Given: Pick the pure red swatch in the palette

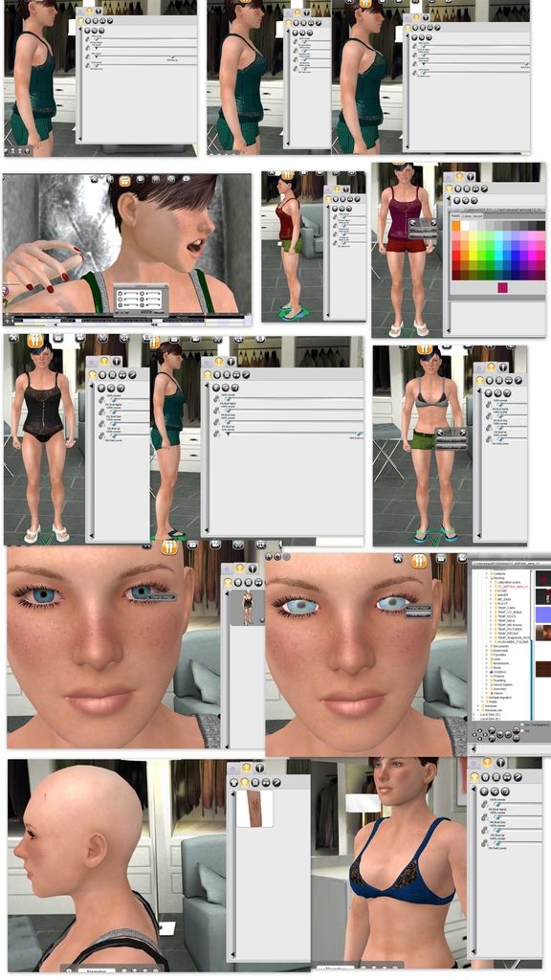Looking at the screenshot, I should 456,256.
